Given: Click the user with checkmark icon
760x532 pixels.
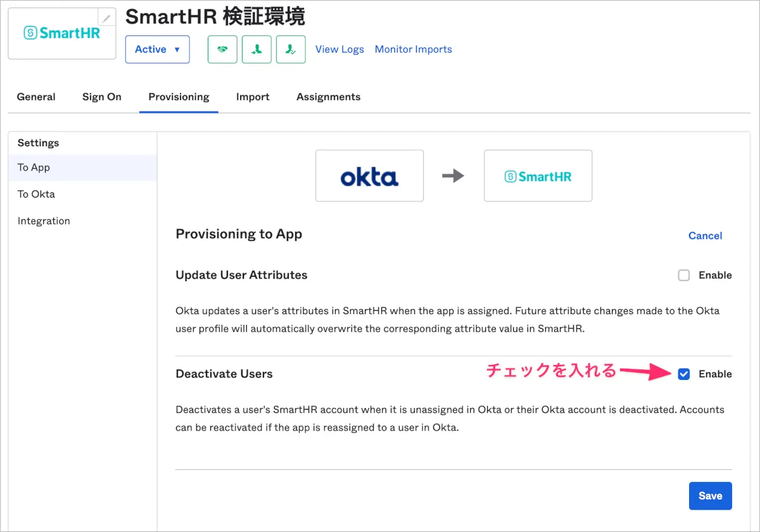Looking at the screenshot, I should (x=291, y=49).
